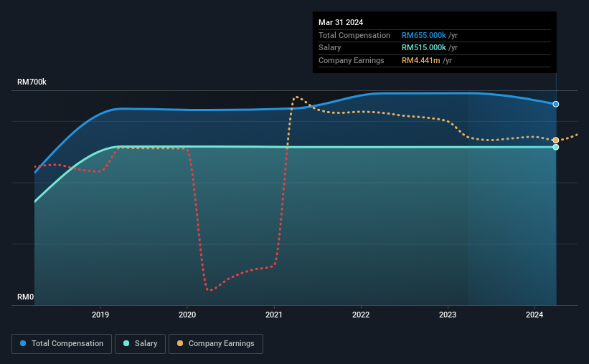
Task: Click the teal dot in Salary legend
Action: point(126,343)
